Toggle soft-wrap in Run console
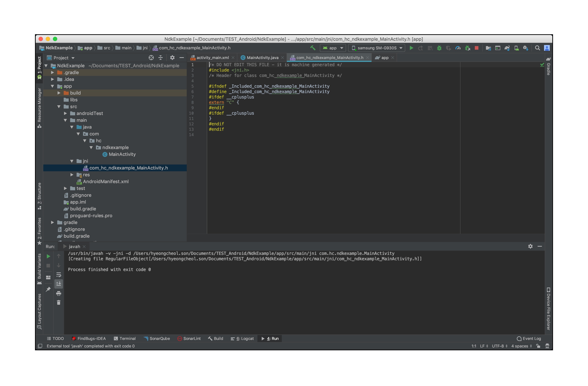Image resolution: width=588 pixels, height=386 pixels. [58, 275]
